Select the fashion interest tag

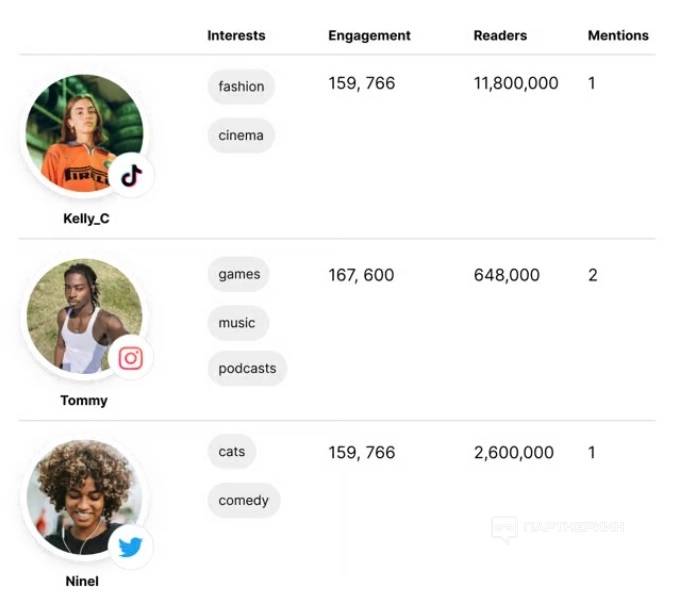(x=241, y=86)
